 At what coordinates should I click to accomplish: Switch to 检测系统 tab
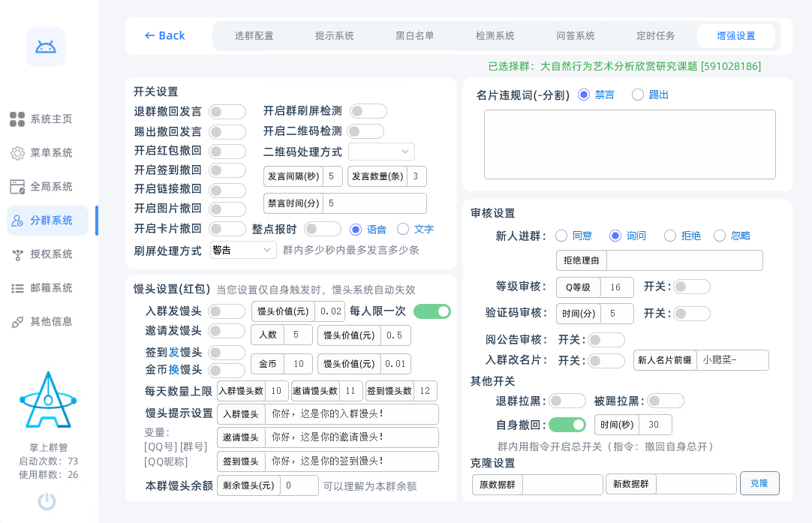coord(495,36)
